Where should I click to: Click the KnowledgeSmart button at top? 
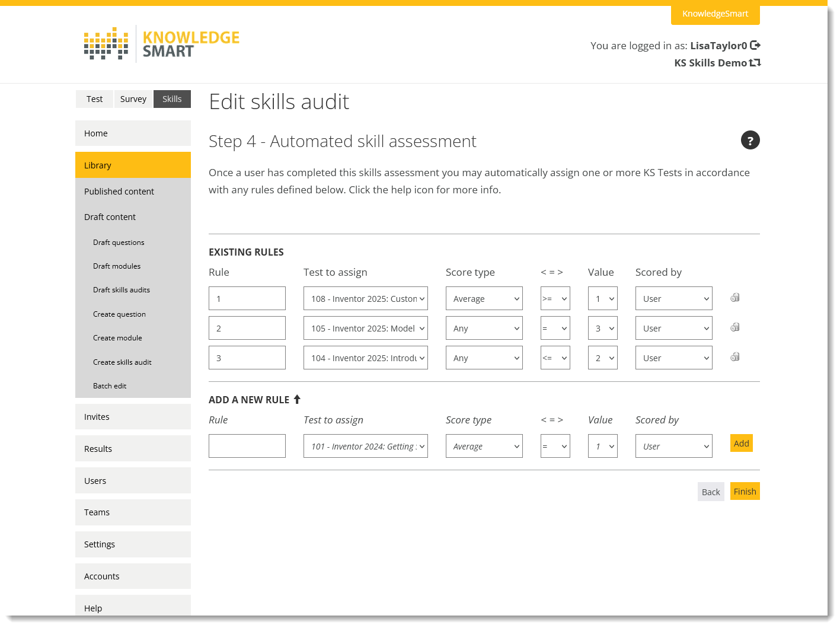715,14
